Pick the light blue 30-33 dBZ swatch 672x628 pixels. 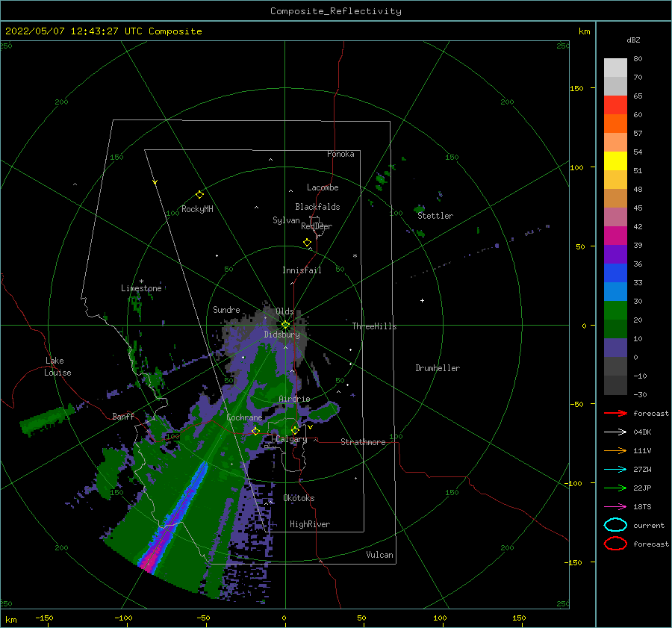[x=615, y=291]
